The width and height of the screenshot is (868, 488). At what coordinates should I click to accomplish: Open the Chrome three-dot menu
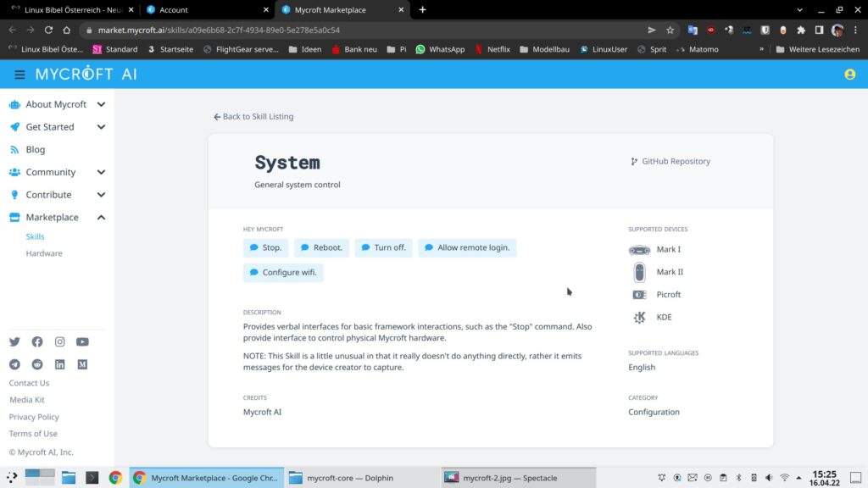click(x=856, y=30)
